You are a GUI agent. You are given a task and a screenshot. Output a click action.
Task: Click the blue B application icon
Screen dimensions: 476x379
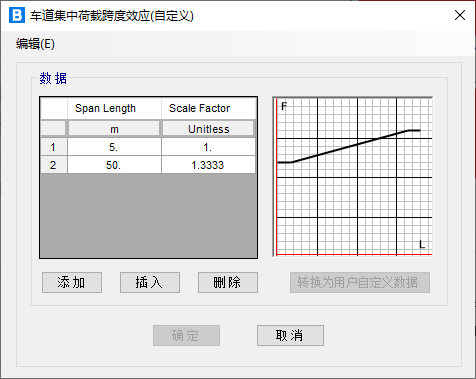[x=17, y=15]
